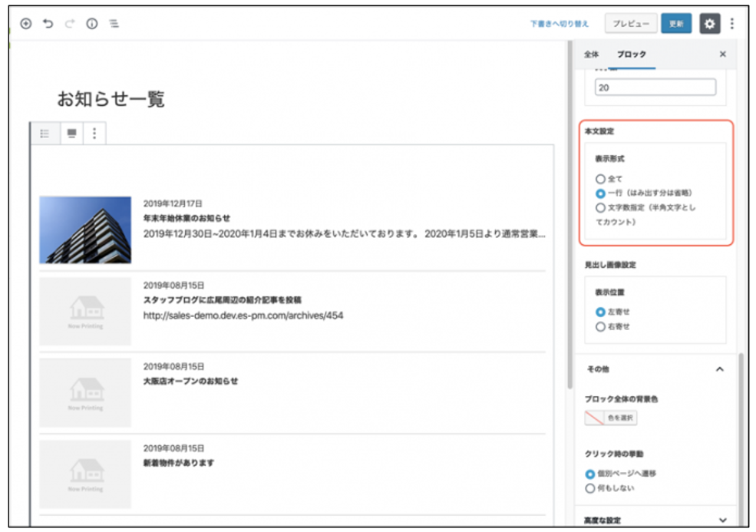Collapse the その他 section
Viewport: 756px width, 532px height.
coord(719,369)
